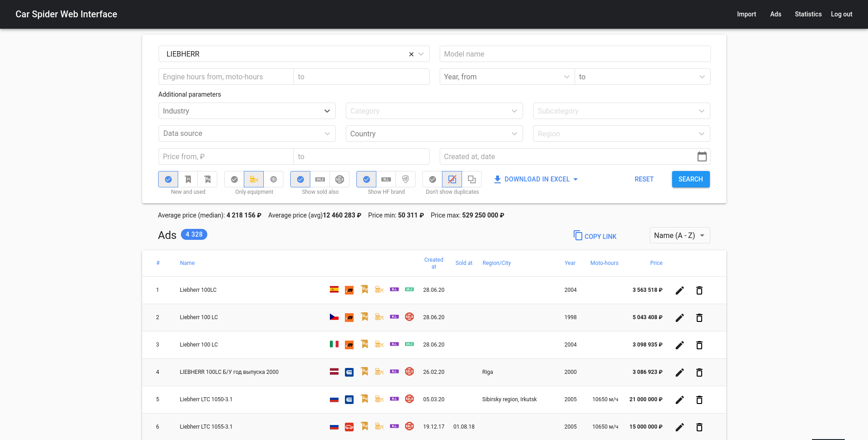Delete the Liebherr LTC 1050-3.1 ad
The image size is (868, 440).
(699, 400)
